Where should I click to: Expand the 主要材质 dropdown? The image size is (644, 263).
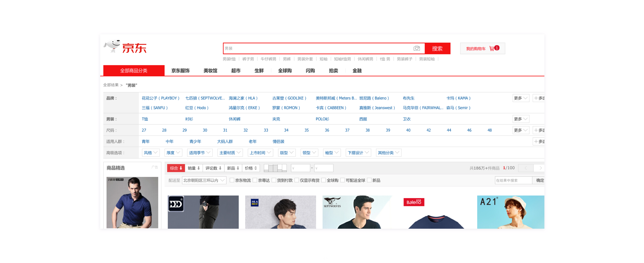[230, 153]
